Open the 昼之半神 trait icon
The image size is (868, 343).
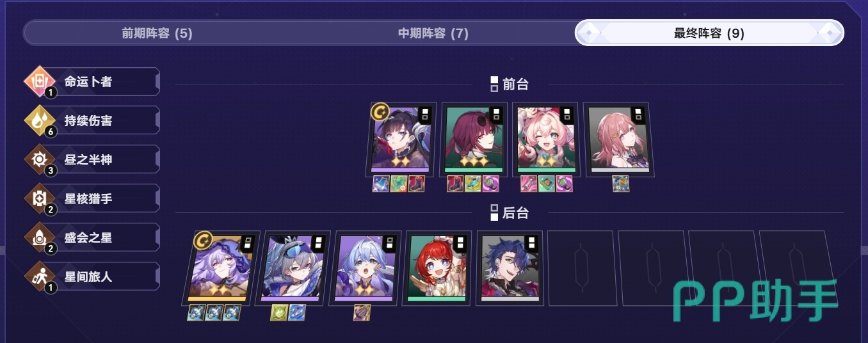click(x=41, y=160)
